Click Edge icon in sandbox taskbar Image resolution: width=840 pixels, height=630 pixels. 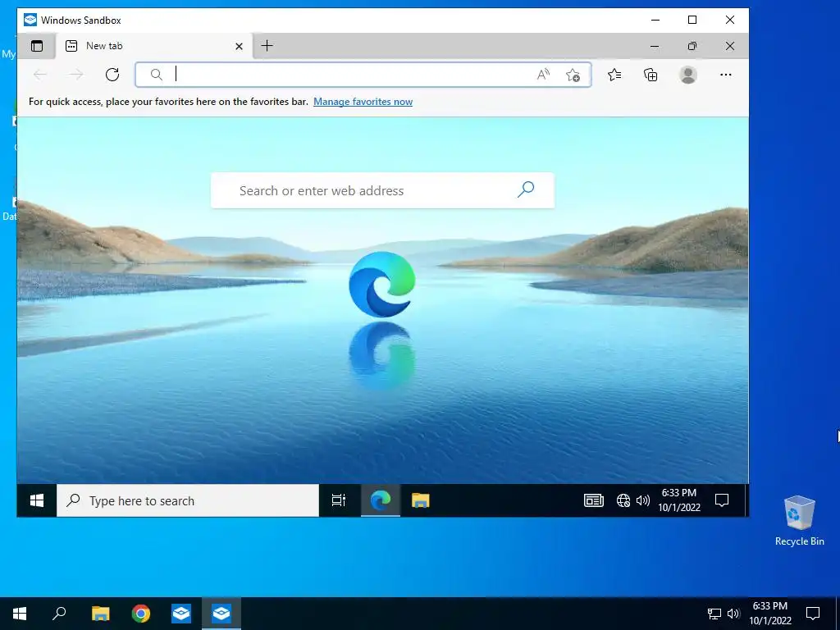coord(381,500)
